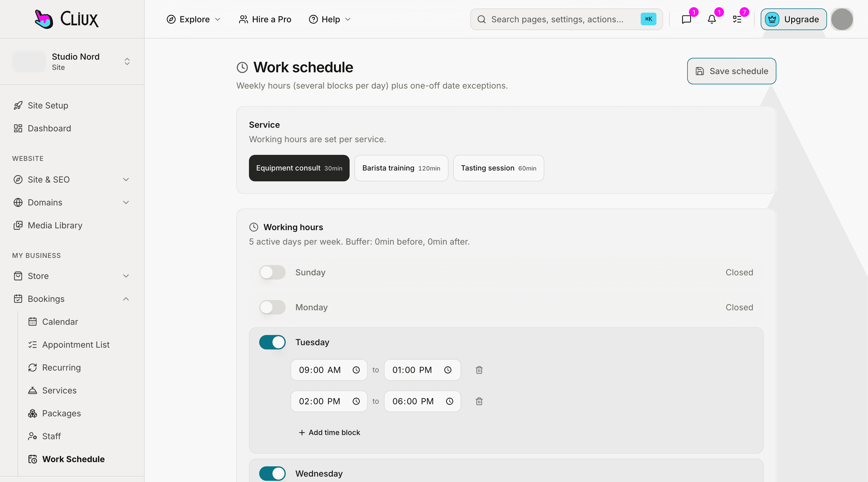Click the Work Schedule sidebar icon
This screenshot has width=868, height=482.
(33, 459)
